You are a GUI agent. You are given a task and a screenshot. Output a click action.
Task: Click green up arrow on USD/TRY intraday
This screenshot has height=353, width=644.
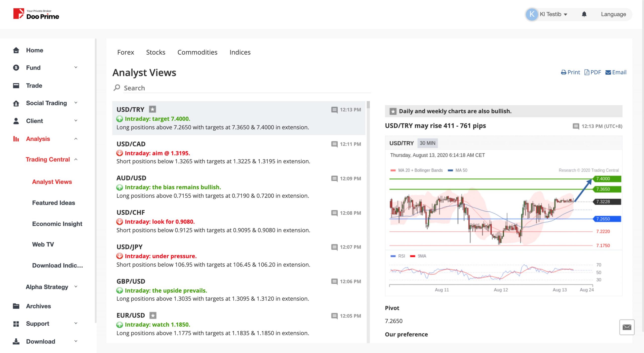[x=119, y=119]
